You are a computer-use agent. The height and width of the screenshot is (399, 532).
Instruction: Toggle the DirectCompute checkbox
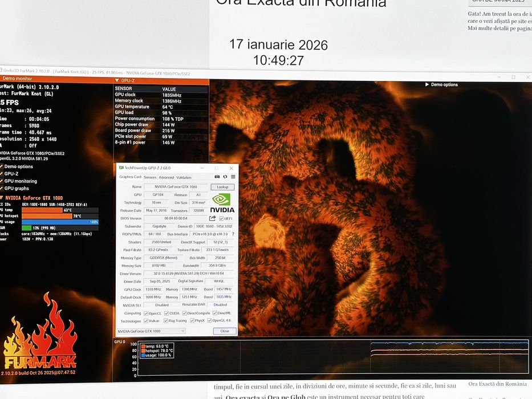pos(185,313)
